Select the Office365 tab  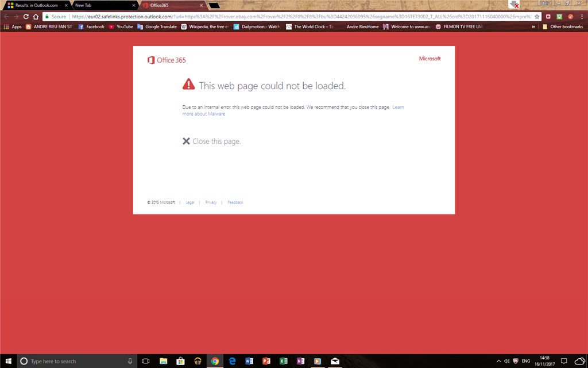click(172, 5)
